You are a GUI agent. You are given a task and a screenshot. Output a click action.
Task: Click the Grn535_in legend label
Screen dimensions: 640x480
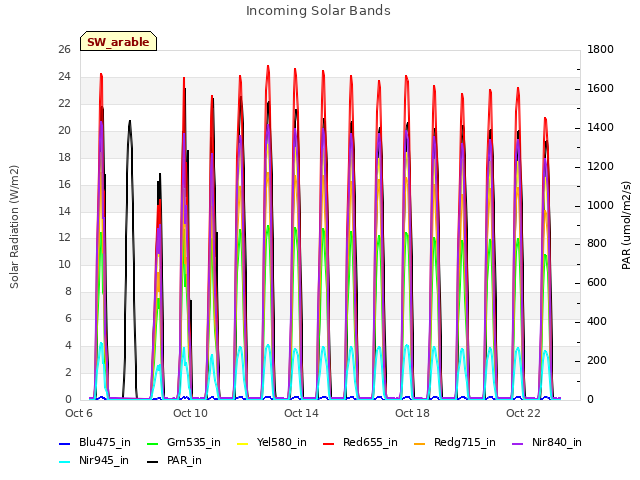193,442
